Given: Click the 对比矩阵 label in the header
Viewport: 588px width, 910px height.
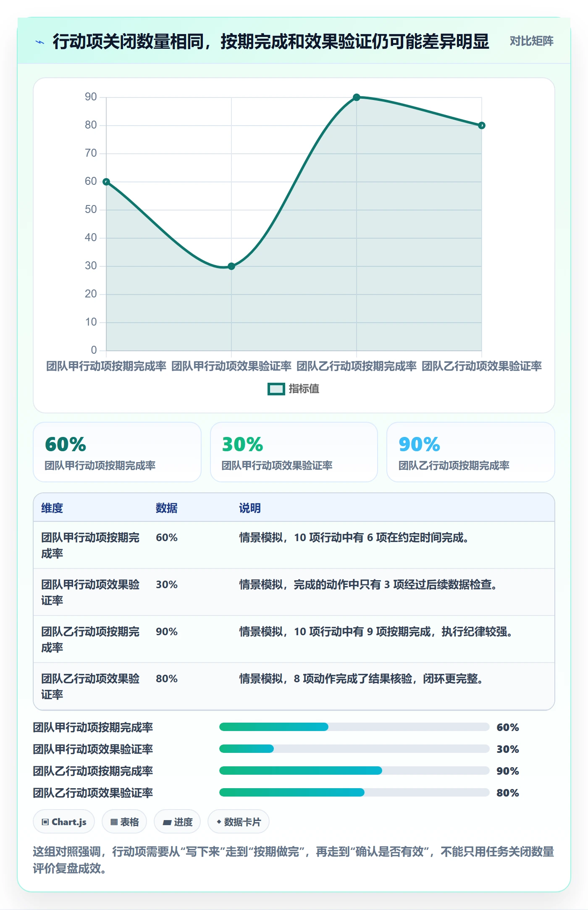Looking at the screenshot, I should pyautogui.click(x=531, y=41).
